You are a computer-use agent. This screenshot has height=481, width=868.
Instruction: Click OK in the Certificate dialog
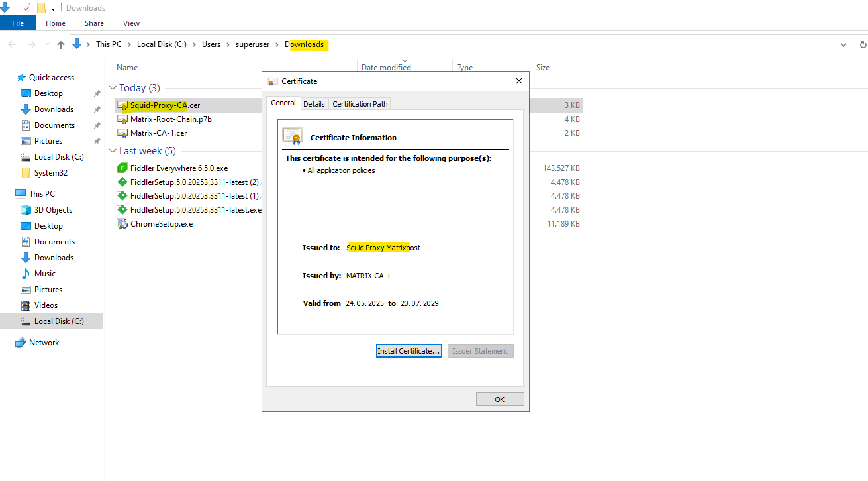[x=500, y=400]
